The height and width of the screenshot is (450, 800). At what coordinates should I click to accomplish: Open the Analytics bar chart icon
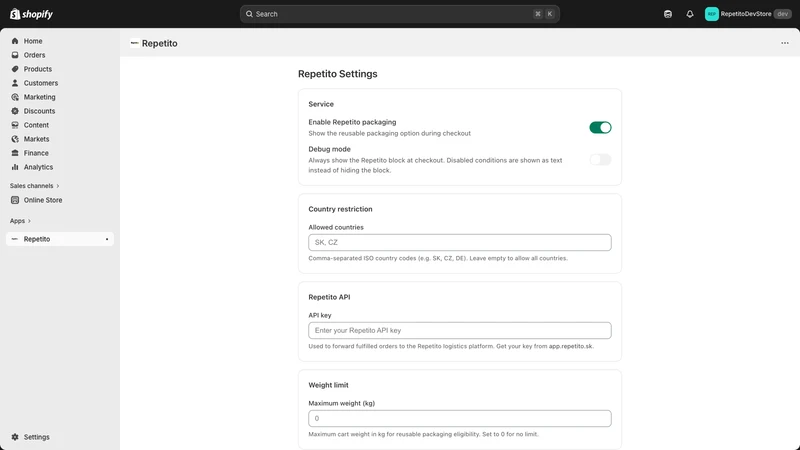pyautogui.click(x=15, y=167)
